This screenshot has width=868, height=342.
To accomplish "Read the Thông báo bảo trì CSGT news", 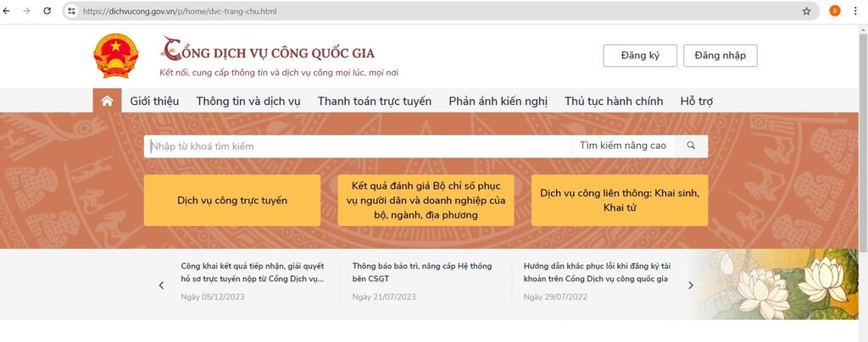I will point(421,272).
